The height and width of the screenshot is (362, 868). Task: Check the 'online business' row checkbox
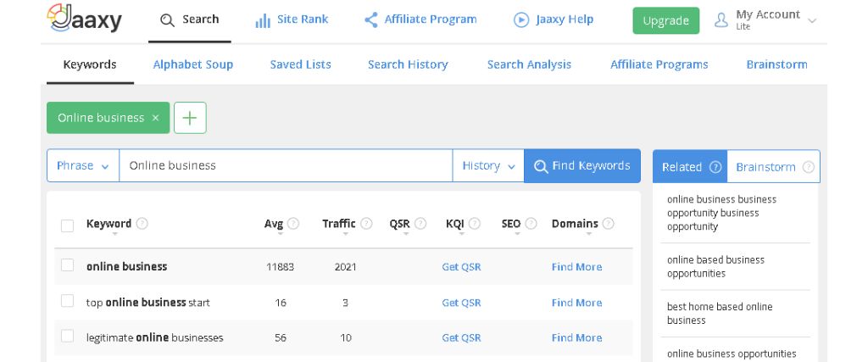tap(68, 265)
